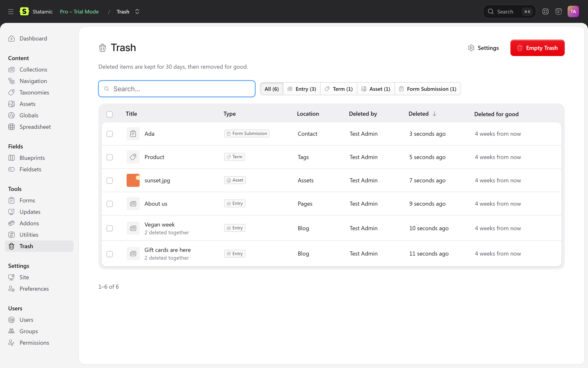Screen dimensions: 588x368
Task: Click the Spreadsheet grid icon in sidebar
Action: [11, 127]
